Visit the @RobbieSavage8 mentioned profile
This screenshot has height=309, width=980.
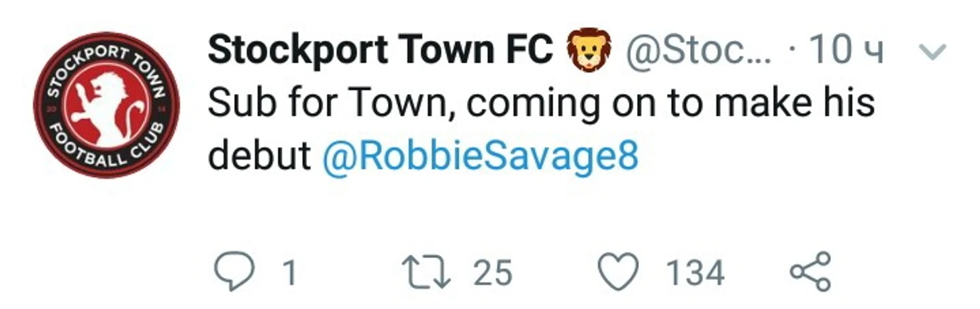(x=481, y=157)
